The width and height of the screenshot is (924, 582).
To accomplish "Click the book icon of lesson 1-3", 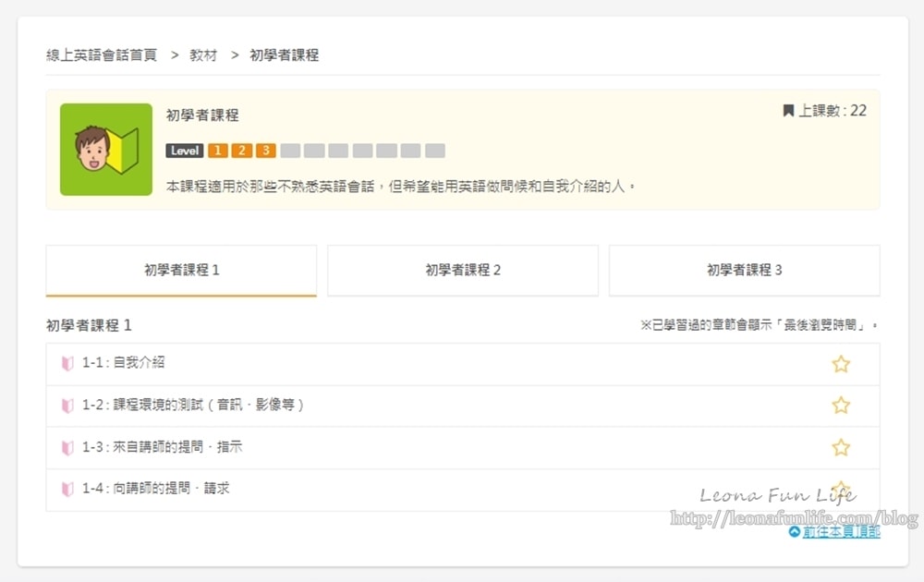I will click(x=67, y=448).
